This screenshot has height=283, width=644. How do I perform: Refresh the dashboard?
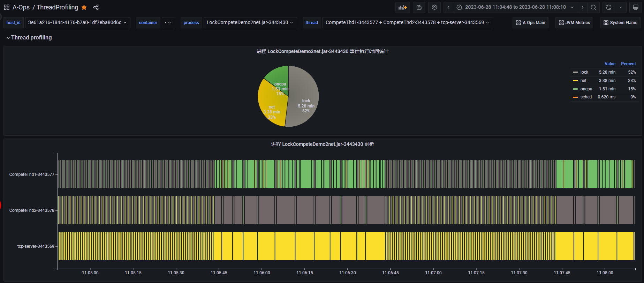[x=609, y=7]
